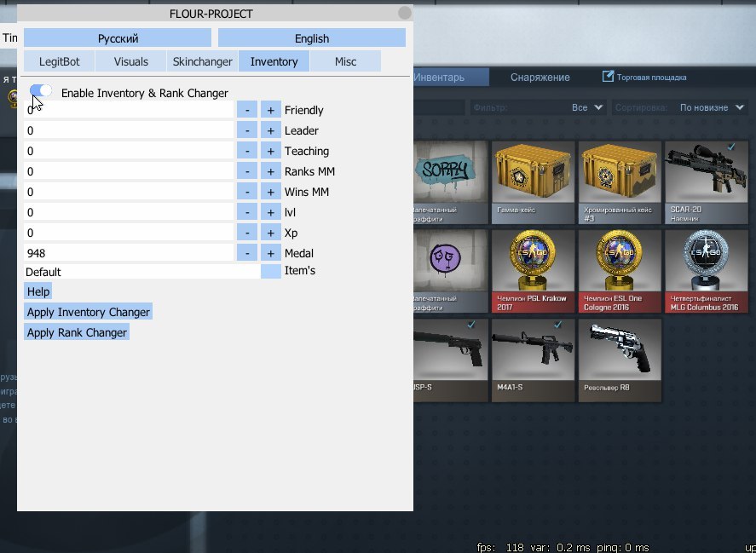
Task: Select the Револьвер R8 item
Action: (620, 360)
